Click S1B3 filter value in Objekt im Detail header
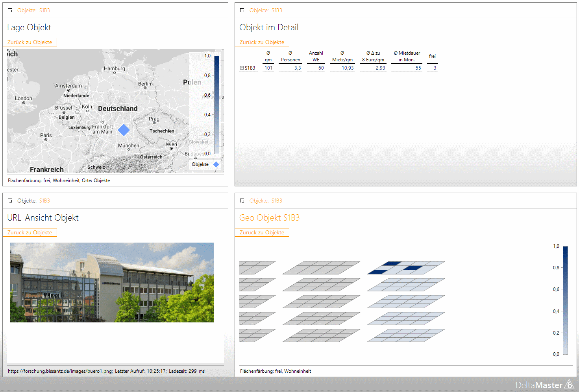The image size is (579, 392). tap(277, 10)
